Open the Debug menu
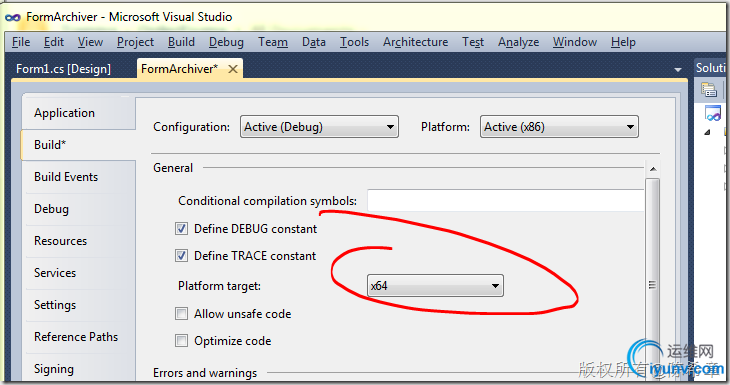The image size is (730, 385). coord(226,42)
